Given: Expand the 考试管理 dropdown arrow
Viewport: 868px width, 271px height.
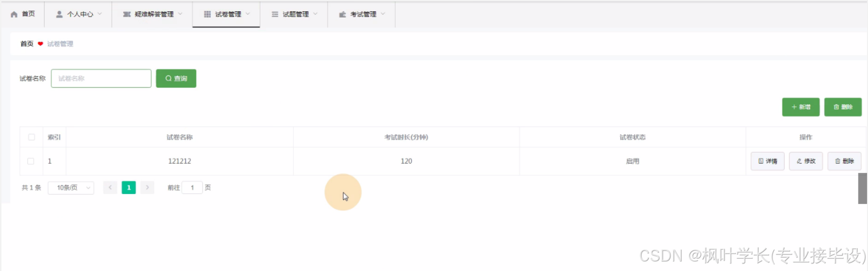Looking at the screenshot, I should pyautogui.click(x=383, y=14).
